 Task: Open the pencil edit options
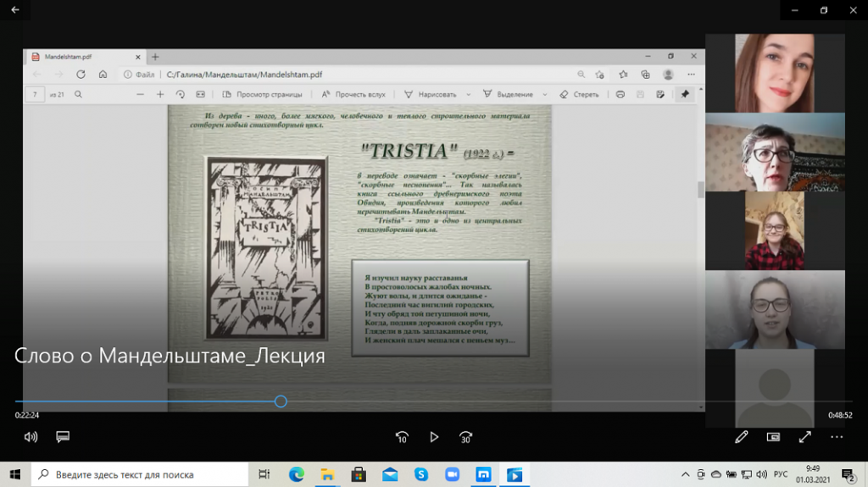coord(742,437)
